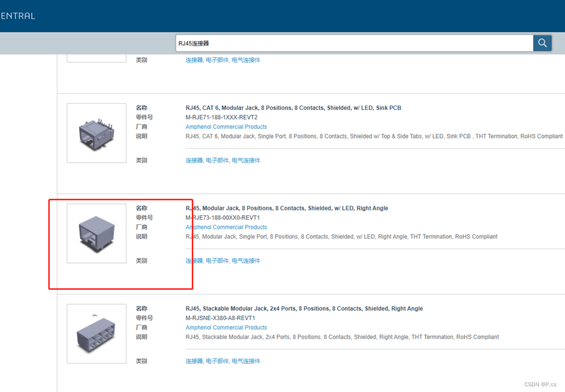Select part number M-RJE73-188-00XX0-REVT1
The width and height of the screenshot is (565, 392).
223,218
